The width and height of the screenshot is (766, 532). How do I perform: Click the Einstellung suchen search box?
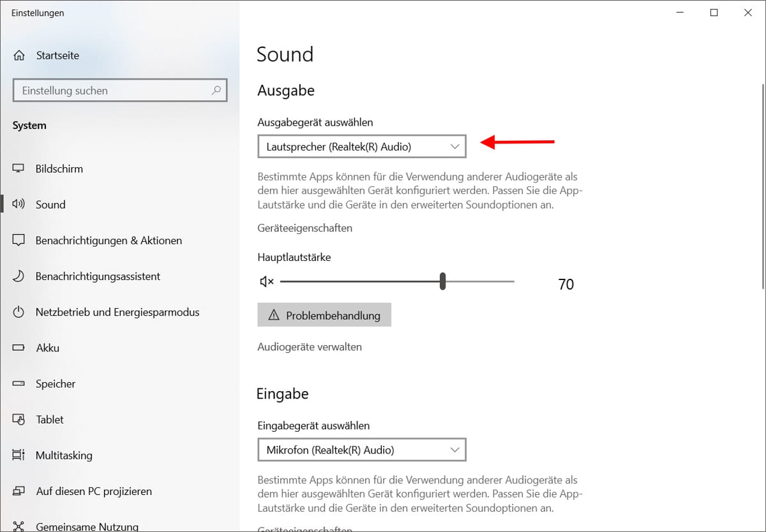[120, 90]
